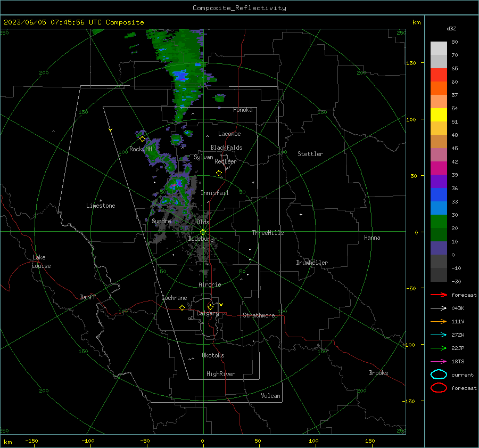479x448 pixels.
Task: Click the RockyMH label
Action: coord(141,149)
